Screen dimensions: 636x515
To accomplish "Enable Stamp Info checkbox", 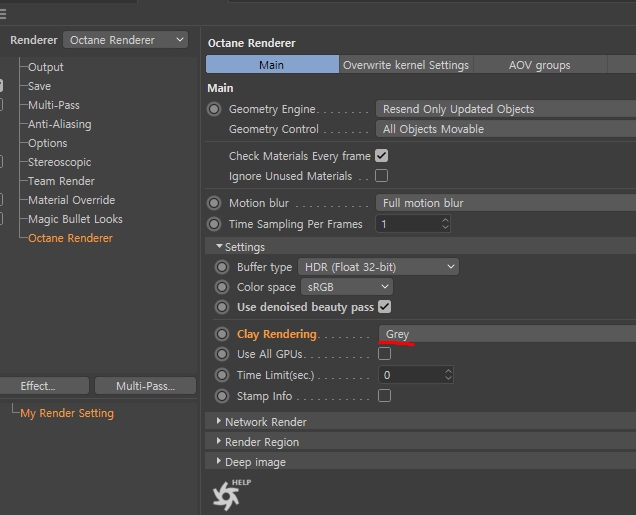I will point(385,395).
